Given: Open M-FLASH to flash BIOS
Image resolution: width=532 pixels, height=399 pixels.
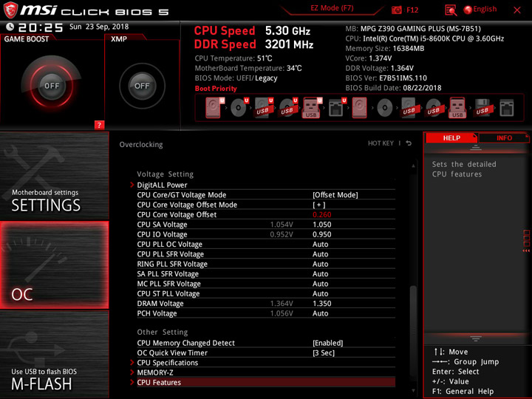Looking at the screenshot, I should pos(54,354).
